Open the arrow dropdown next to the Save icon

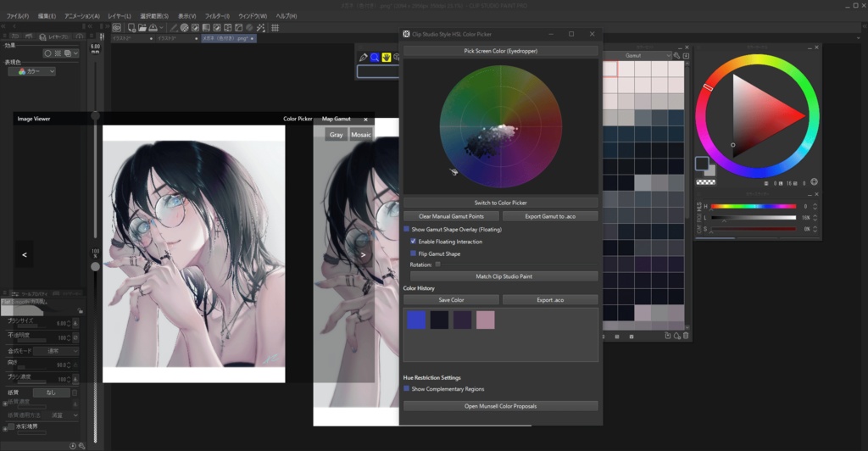161,28
